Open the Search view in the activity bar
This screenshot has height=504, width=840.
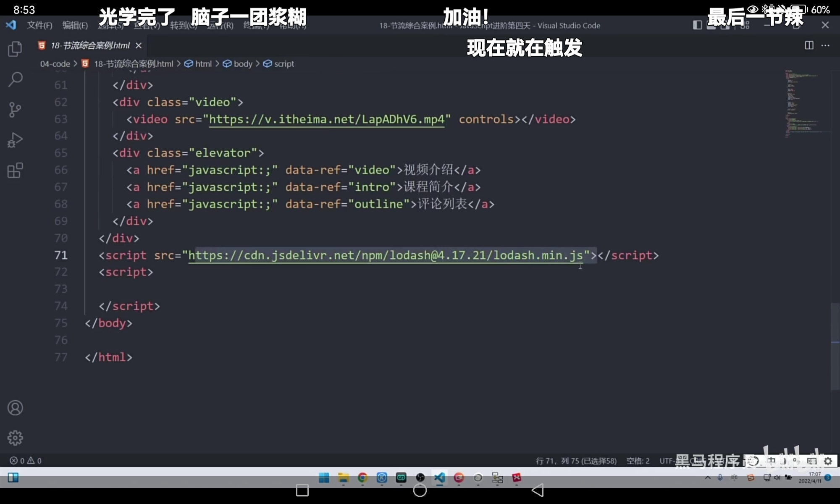(15, 79)
